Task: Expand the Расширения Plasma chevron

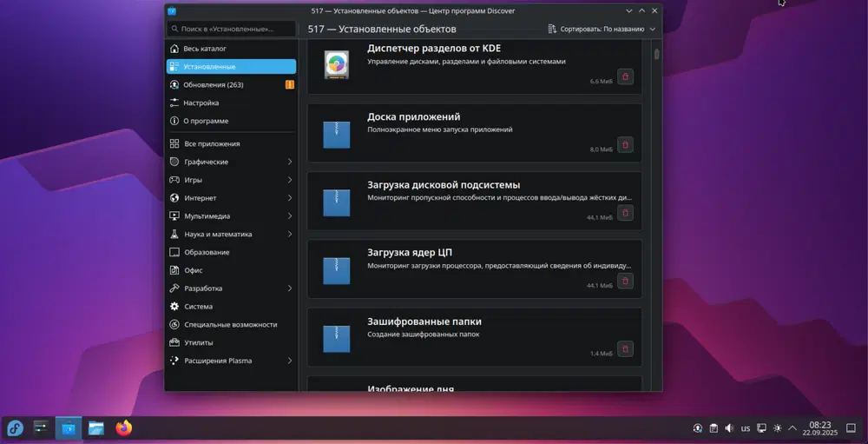Action: tap(290, 361)
